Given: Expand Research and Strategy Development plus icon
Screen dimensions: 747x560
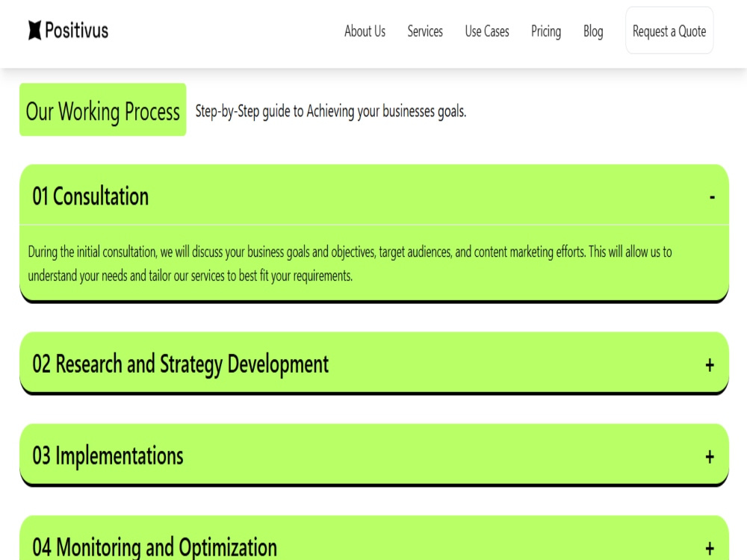Looking at the screenshot, I should [710, 365].
